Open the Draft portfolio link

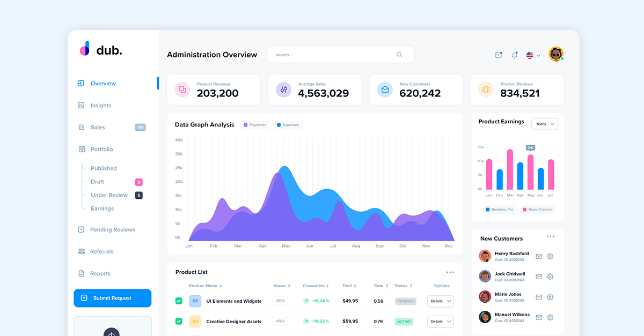[x=97, y=182]
